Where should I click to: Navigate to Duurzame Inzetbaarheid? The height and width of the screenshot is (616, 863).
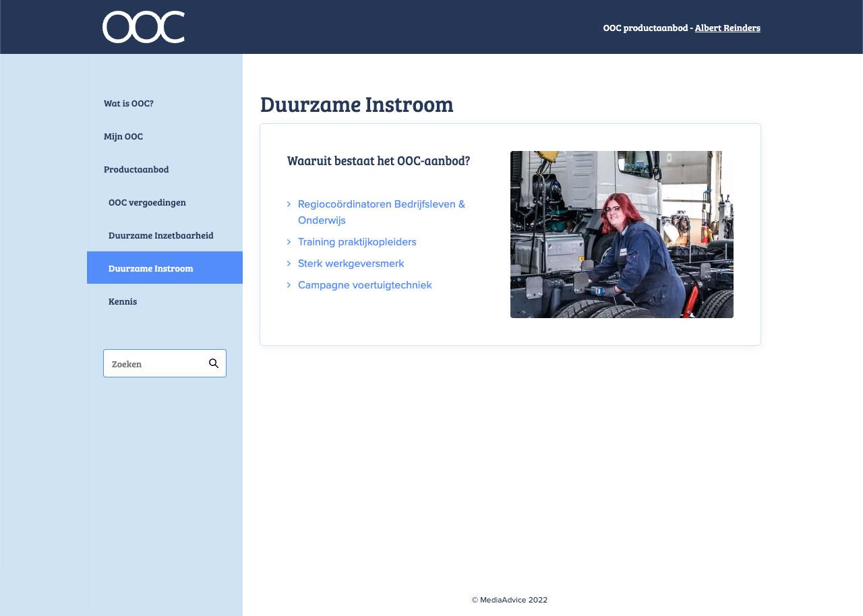pyautogui.click(x=161, y=235)
